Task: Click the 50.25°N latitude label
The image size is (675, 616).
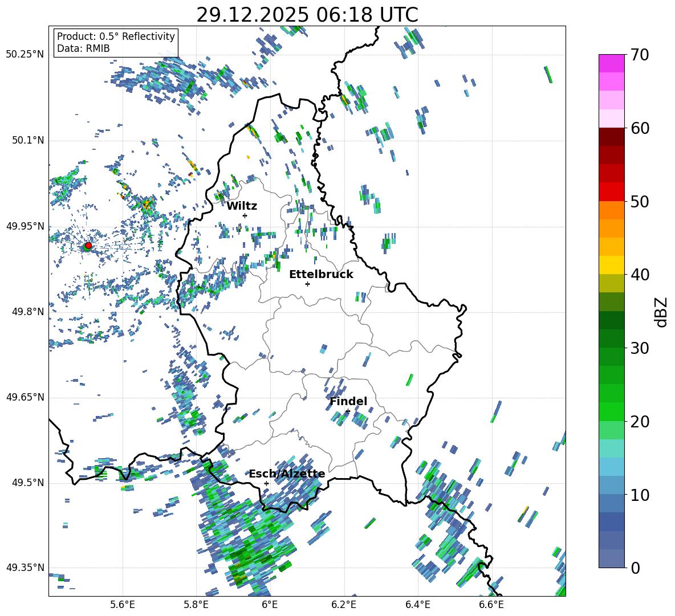Action: [x=25, y=55]
